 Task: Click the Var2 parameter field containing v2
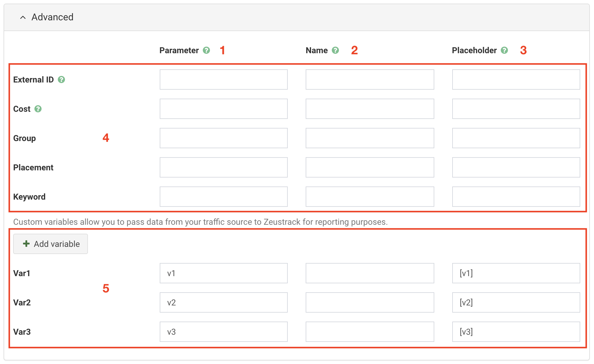point(223,302)
